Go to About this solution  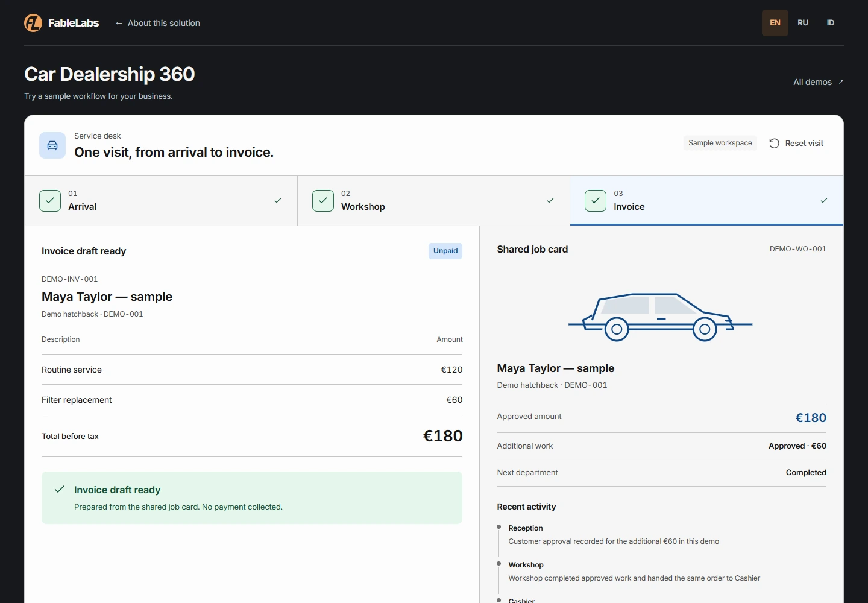157,23
